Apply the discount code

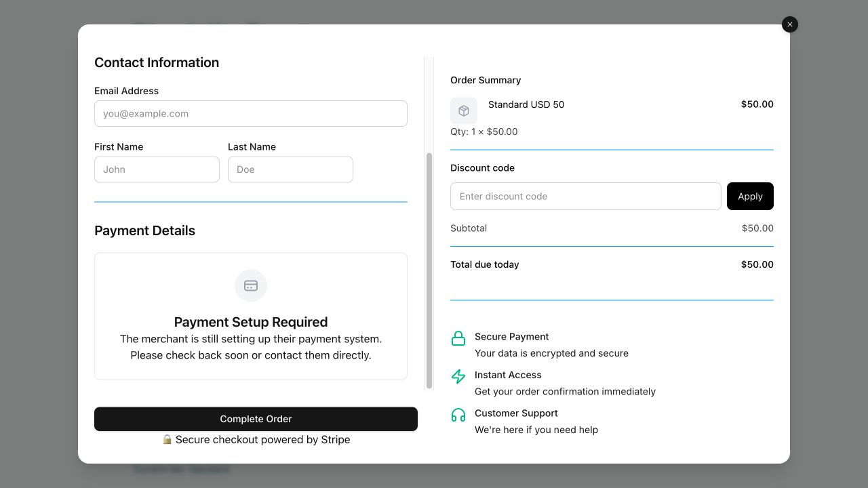(x=750, y=197)
